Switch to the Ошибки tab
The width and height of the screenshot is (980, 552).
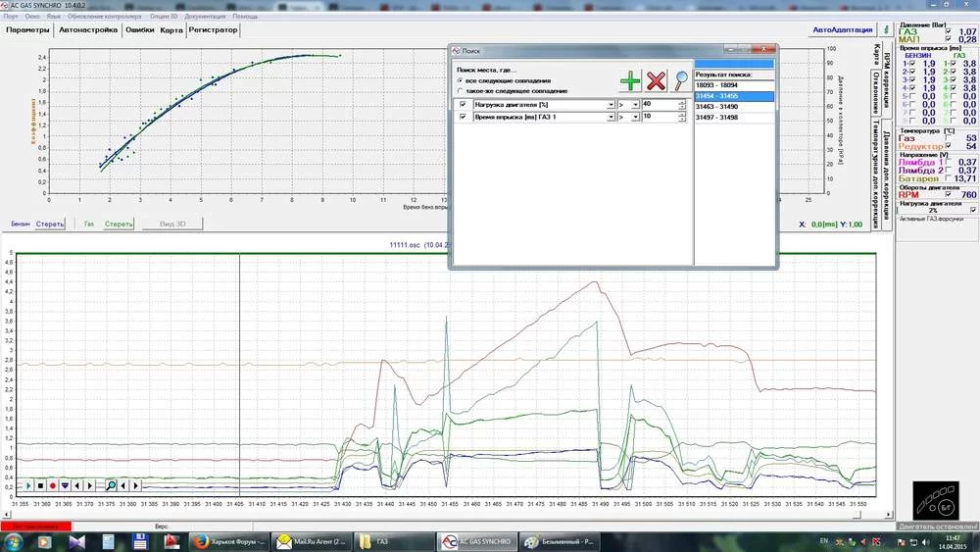click(x=138, y=30)
